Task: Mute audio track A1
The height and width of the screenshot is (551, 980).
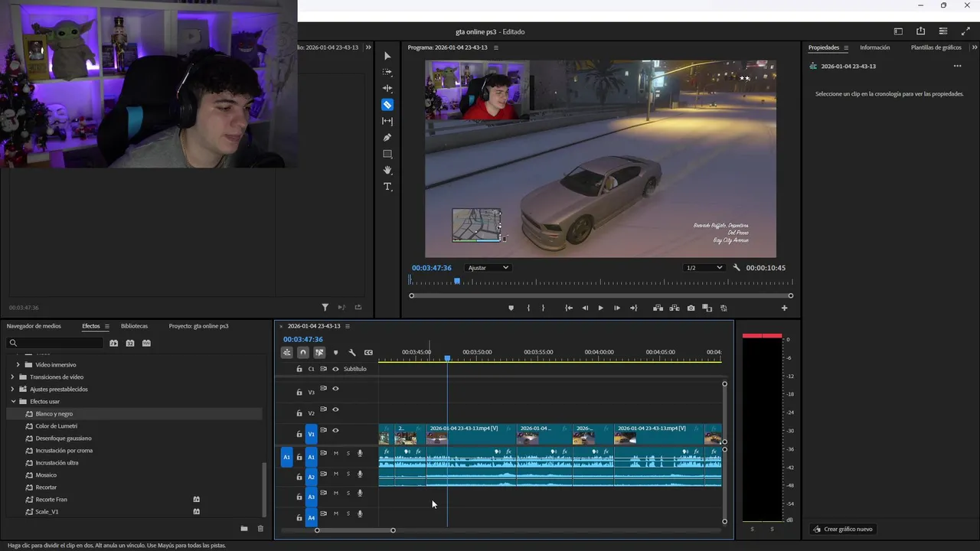Action: point(335,453)
